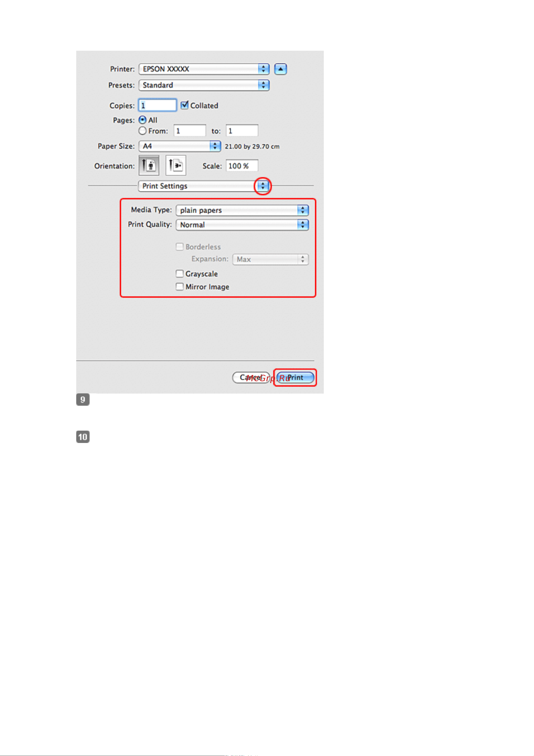Enable the Grayscale checkbox
Image resolution: width=534 pixels, height=756 pixels.
tap(180, 274)
